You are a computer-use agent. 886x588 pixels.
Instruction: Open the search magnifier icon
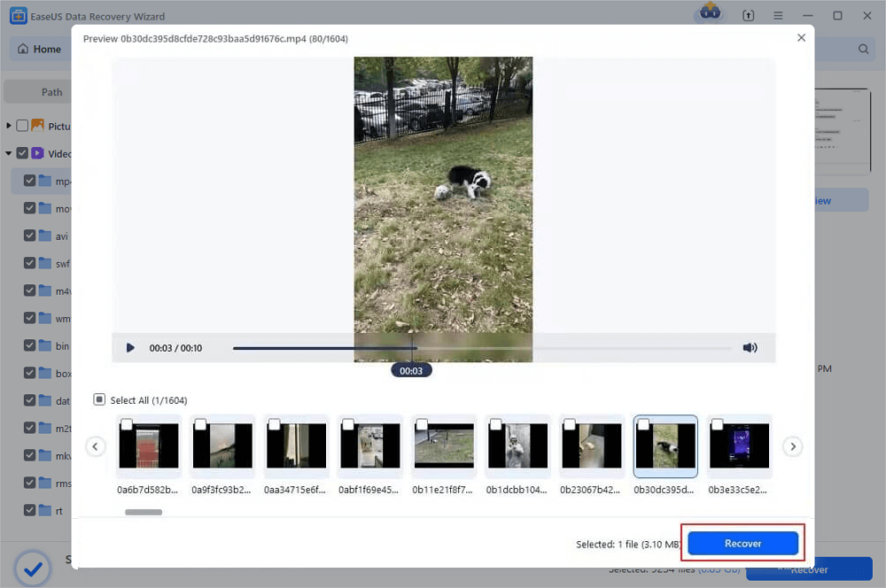tap(863, 49)
